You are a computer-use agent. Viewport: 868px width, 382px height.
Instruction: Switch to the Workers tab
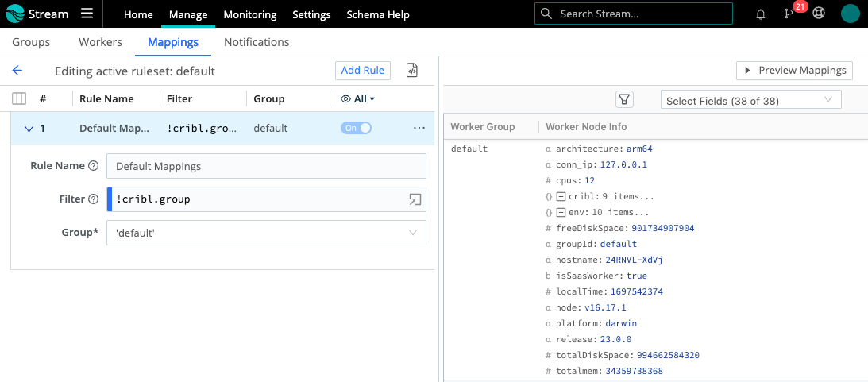[x=100, y=42]
